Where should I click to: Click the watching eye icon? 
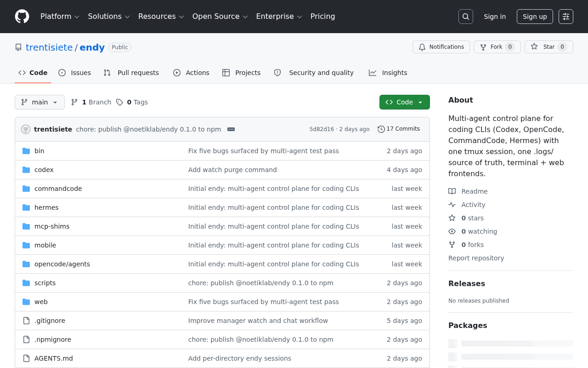(452, 231)
